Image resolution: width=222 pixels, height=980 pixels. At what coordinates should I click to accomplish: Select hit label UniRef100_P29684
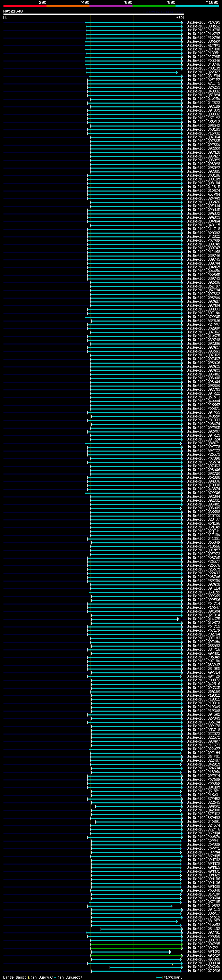click(x=203, y=898)
